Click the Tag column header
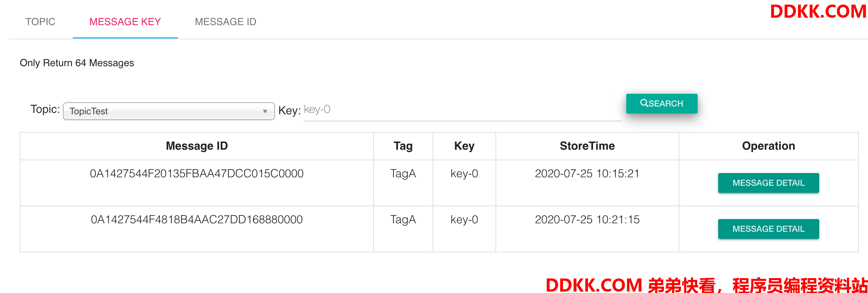 pos(403,146)
